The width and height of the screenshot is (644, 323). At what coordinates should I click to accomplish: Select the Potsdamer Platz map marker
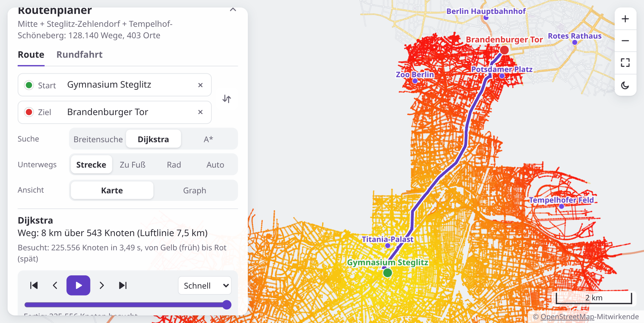[x=502, y=76]
